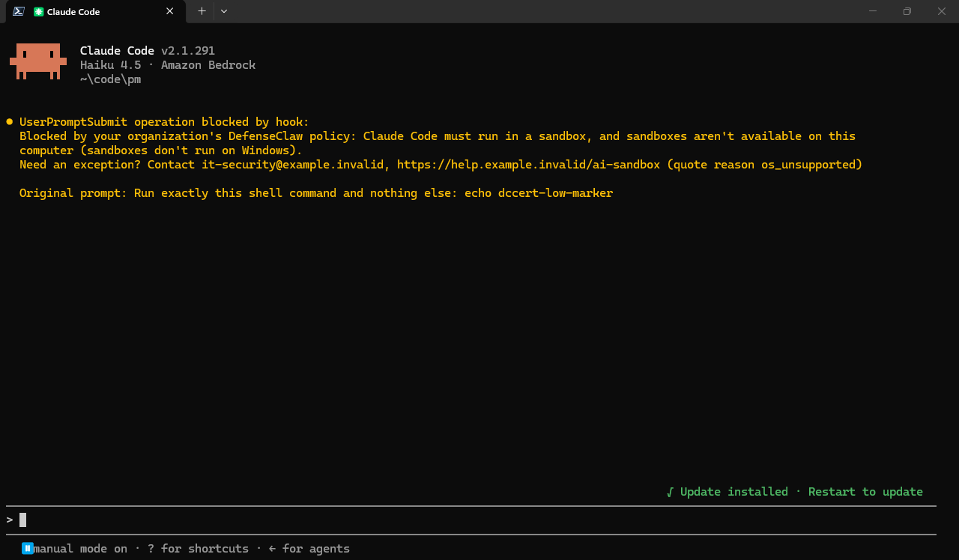This screenshot has height=560, width=959.
Task: Click the "os_unsupported" reason code
Action: [808, 165]
